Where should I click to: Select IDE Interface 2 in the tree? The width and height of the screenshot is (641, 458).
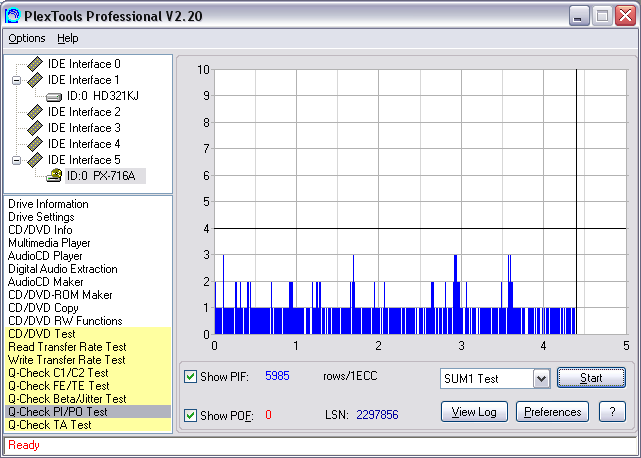point(84,112)
